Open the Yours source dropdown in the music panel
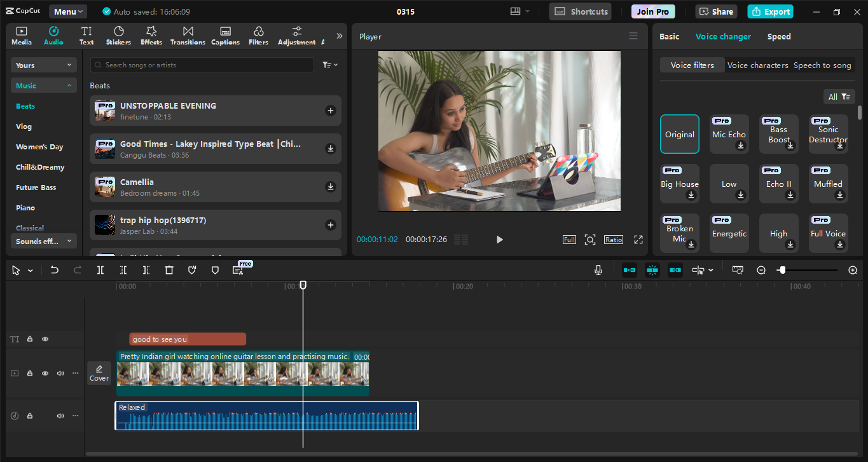 coord(43,64)
